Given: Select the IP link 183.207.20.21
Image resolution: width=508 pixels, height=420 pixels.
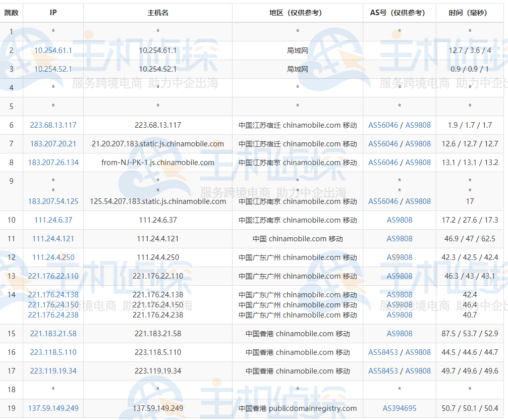Looking at the screenshot, I should [x=52, y=143].
